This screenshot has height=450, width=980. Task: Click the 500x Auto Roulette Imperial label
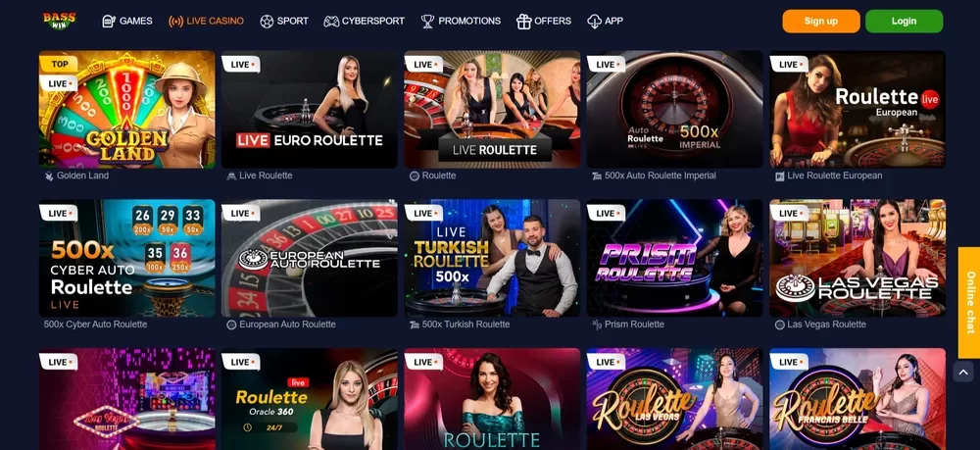click(660, 175)
